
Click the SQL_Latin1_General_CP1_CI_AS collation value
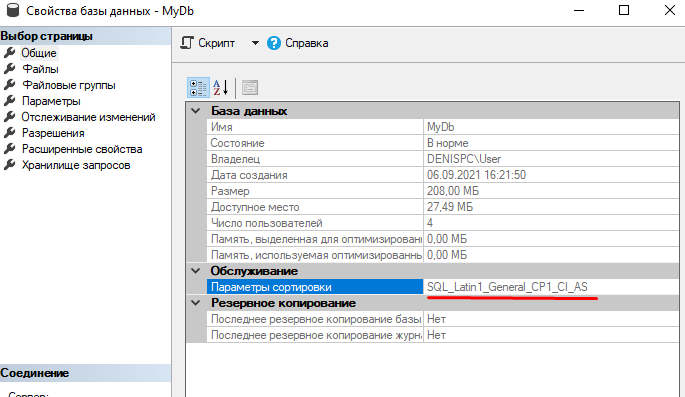point(507,287)
